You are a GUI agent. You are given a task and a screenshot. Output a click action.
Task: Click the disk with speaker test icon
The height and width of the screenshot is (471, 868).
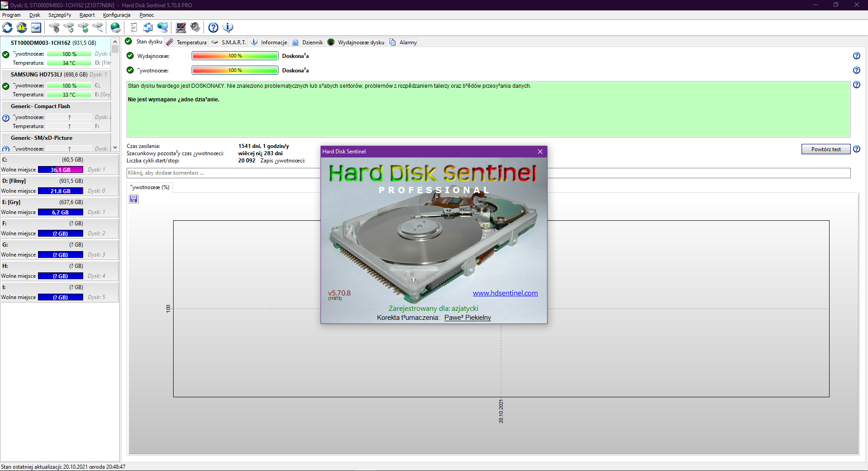pyautogui.click(x=54, y=28)
